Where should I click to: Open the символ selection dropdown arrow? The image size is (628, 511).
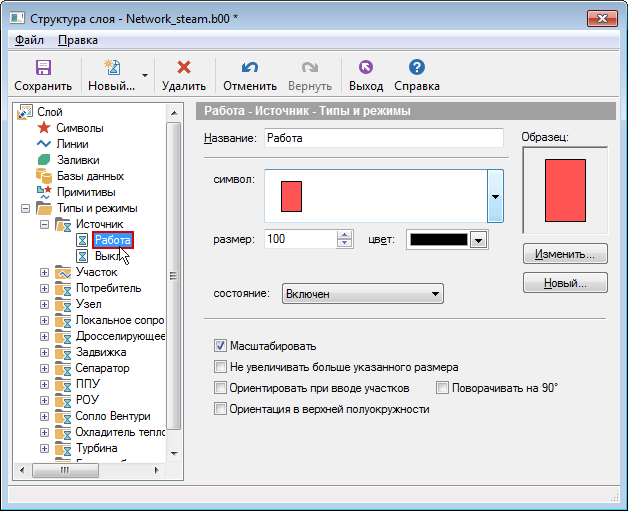point(494,196)
